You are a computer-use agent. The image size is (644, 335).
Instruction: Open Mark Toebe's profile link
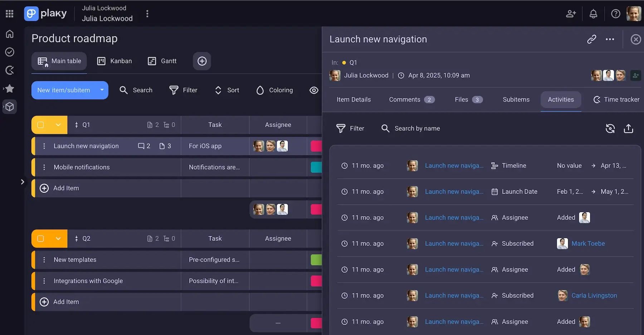tap(588, 243)
